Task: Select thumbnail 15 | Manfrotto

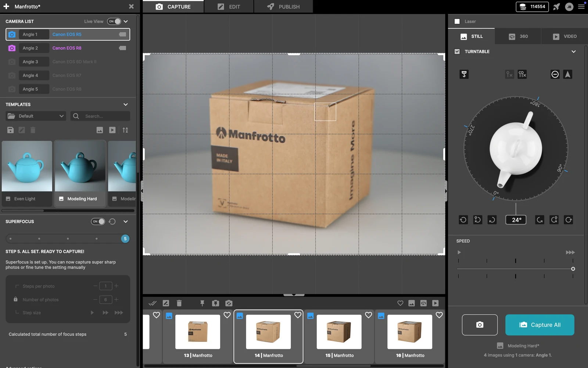Action: tap(339, 336)
